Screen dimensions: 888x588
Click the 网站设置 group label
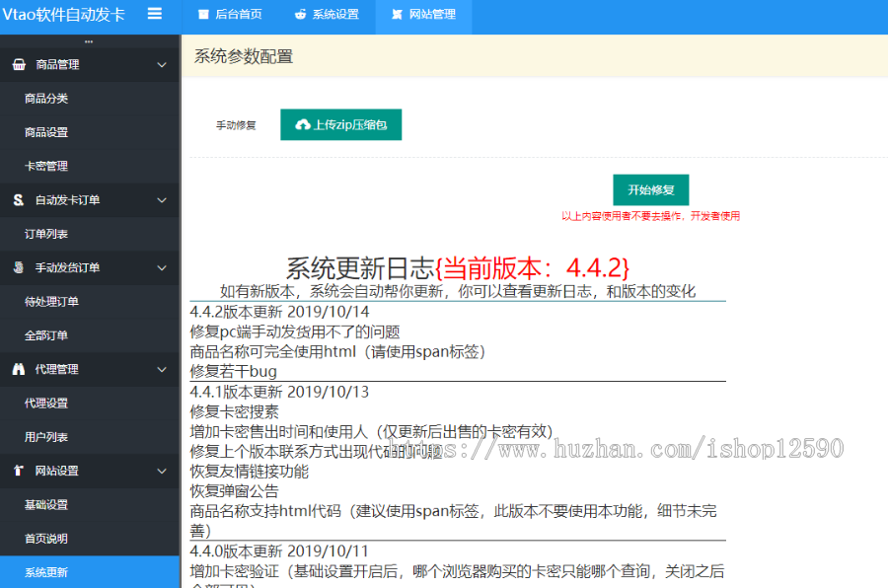point(56,471)
